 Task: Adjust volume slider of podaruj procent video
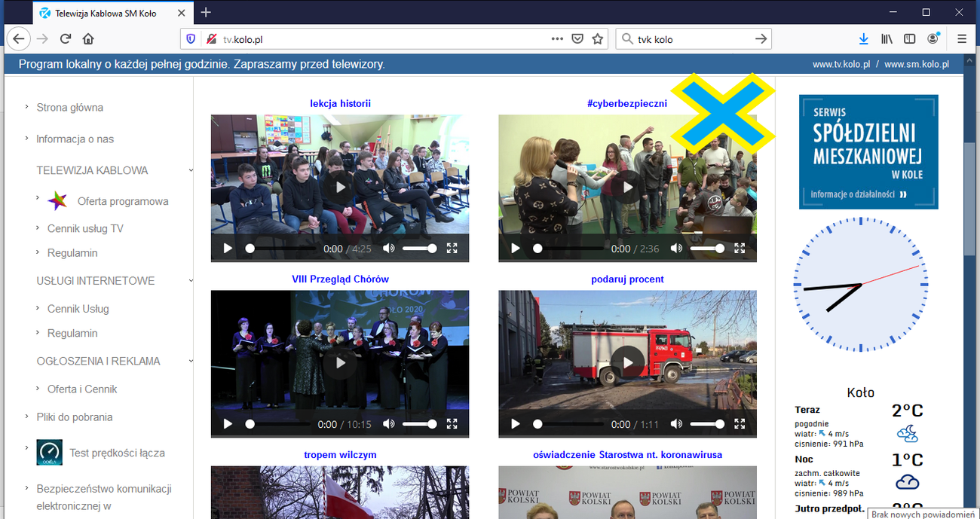pyautogui.click(x=707, y=424)
